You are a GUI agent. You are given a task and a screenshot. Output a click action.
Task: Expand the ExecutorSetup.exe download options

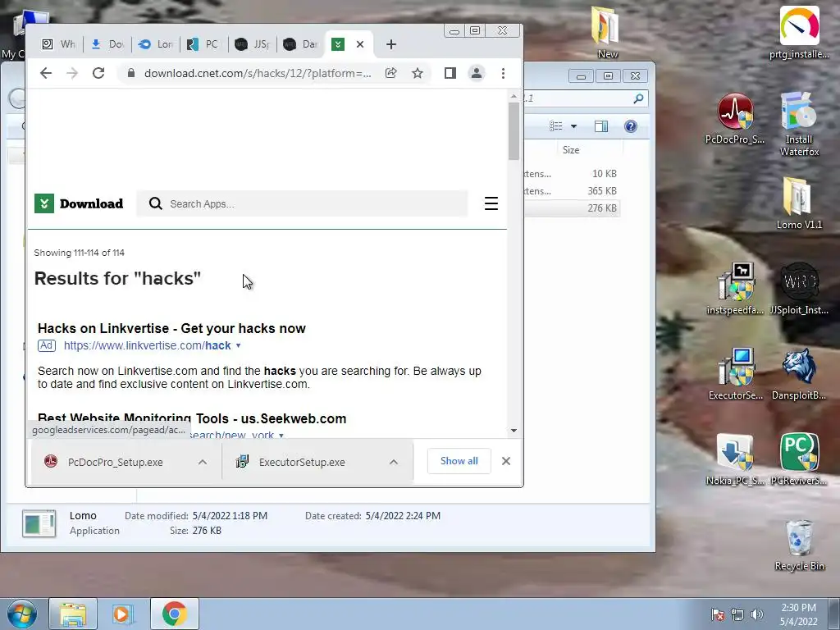(x=394, y=462)
